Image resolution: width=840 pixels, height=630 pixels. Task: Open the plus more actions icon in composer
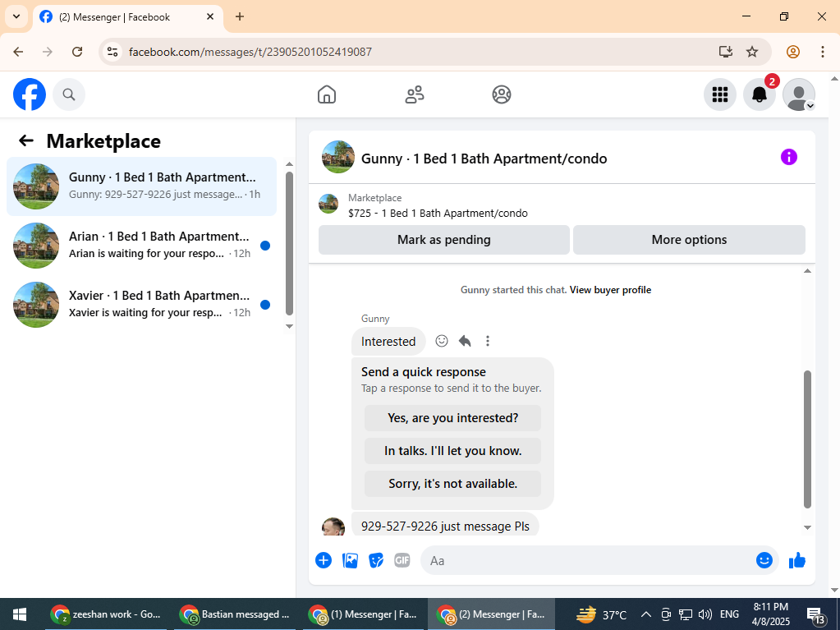coord(324,560)
